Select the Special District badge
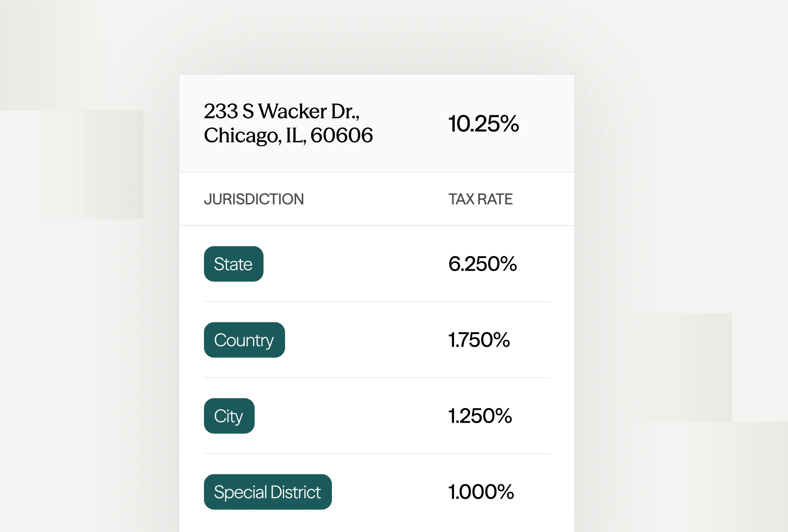This screenshot has height=532, width=788. click(x=268, y=492)
